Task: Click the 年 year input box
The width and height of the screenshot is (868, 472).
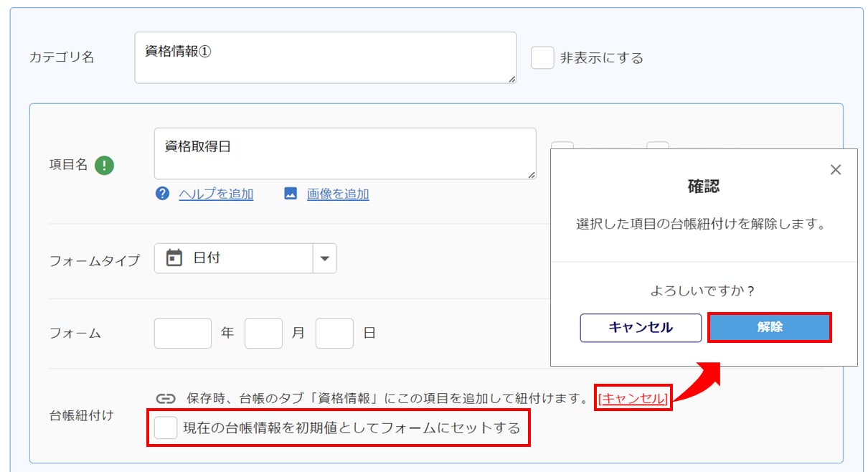Action: [x=183, y=334]
